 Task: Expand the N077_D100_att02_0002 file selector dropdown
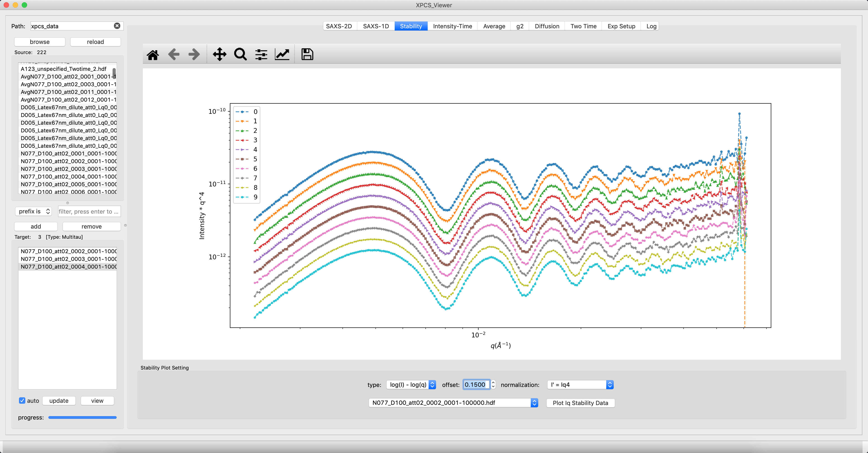click(x=453, y=403)
